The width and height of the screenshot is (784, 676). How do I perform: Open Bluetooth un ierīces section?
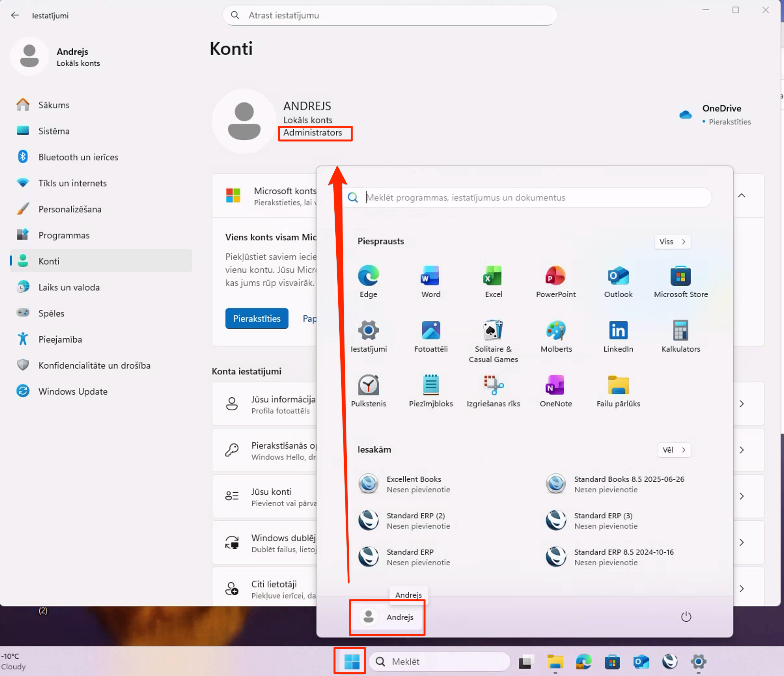[x=78, y=157]
